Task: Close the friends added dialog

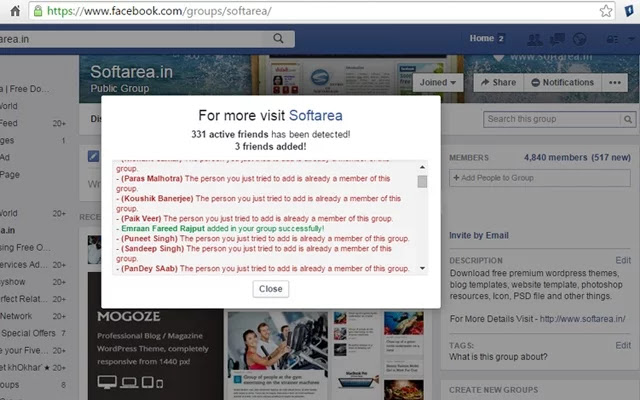Action: [x=271, y=289]
